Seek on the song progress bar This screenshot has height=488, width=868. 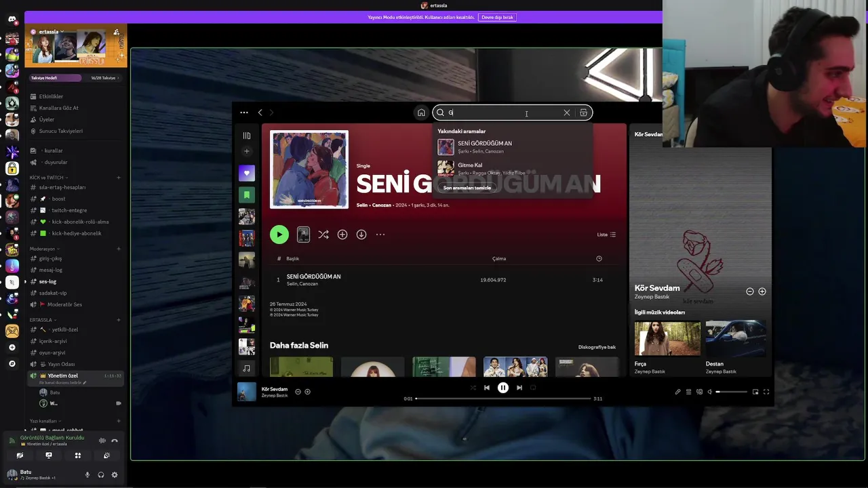[503, 399]
